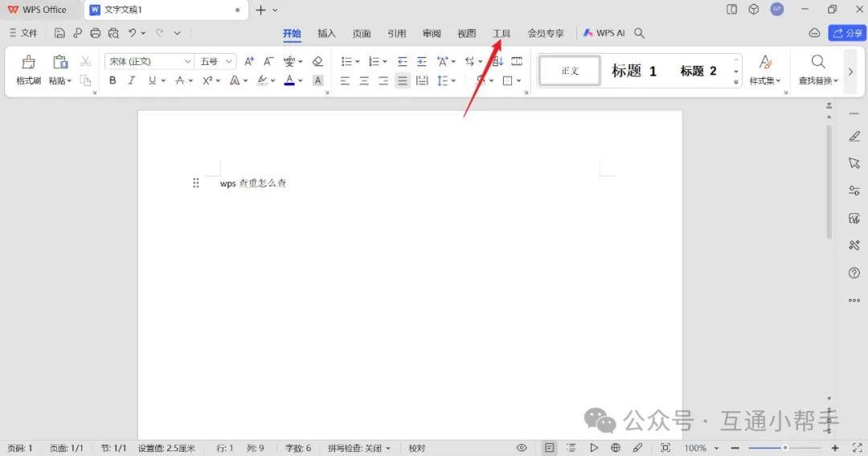Screen dimensions: 868x456
Task: Switch to page layout view in status bar
Action: click(x=549, y=448)
